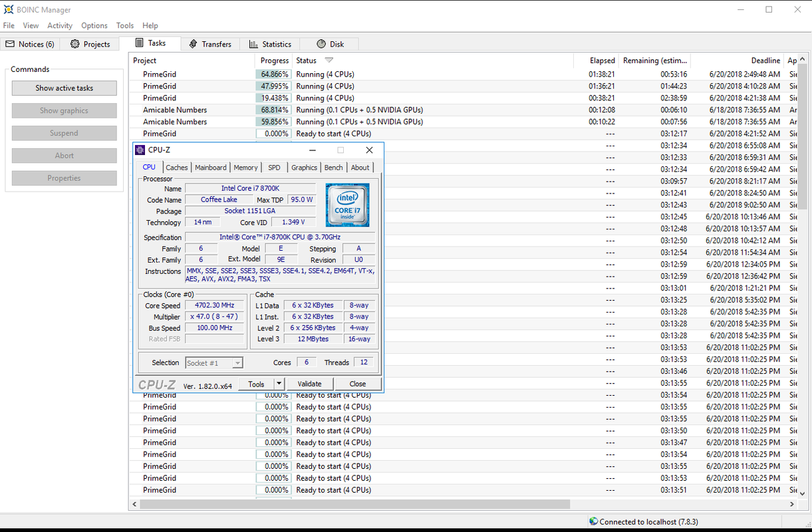This screenshot has width=812, height=532.
Task: Open the Tools menu in BOINC
Action: click(125, 25)
